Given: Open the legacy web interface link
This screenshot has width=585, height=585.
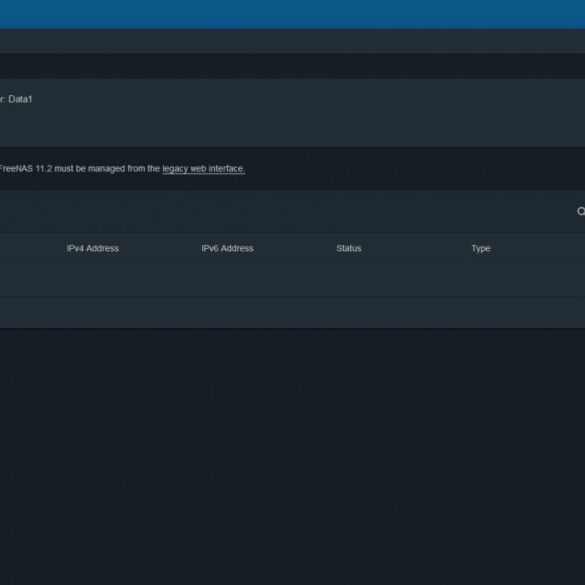Looking at the screenshot, I should tap(203, 169).
